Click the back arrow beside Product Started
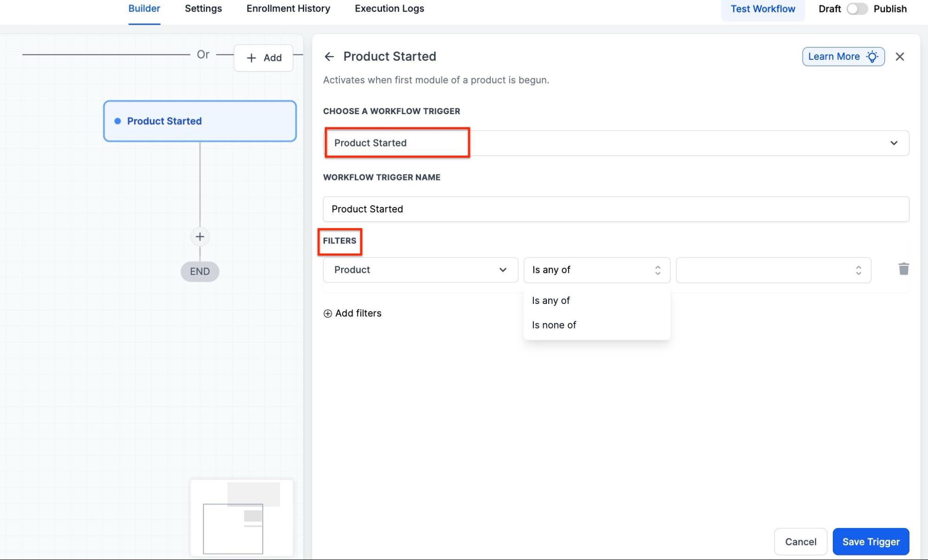928x560 pixels. tap(329, 57)
